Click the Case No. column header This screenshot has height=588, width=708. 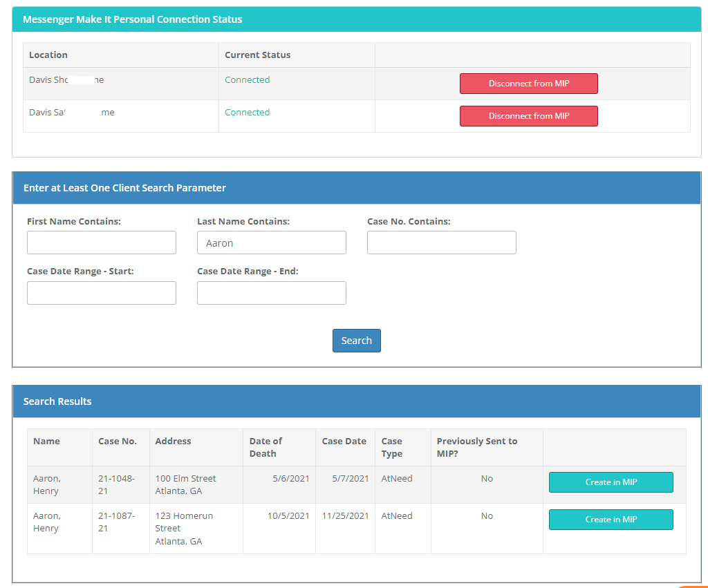tap(118, 441)
